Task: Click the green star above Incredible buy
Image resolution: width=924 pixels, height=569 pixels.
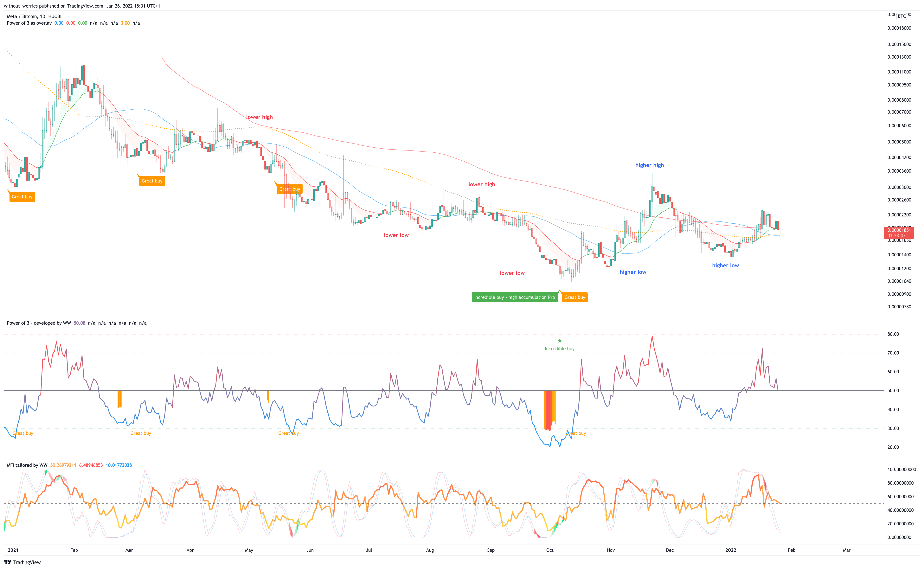Action: pyautogui.click(x=560, y=341)
